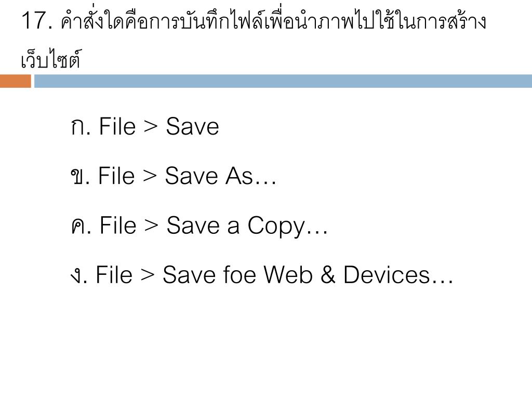Click the ข. option letter

(x=80, y=177)
